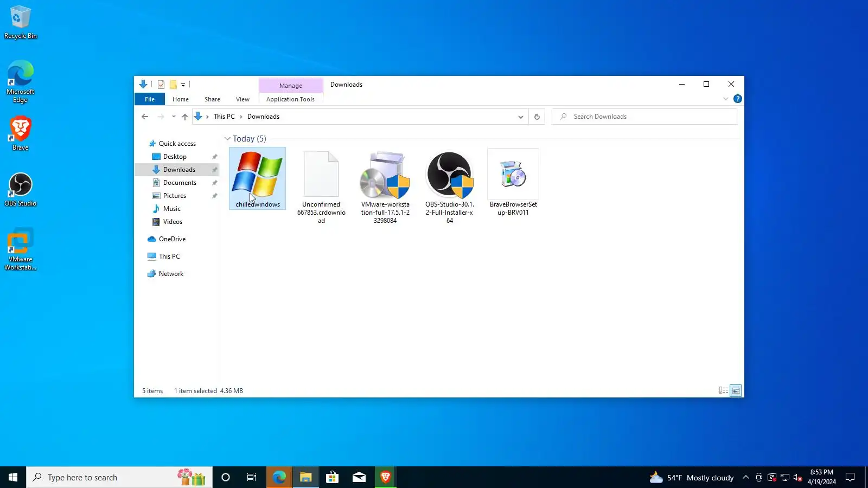The image size is (868, 488).
Task: Open the weather widget in taskbar
Action: pos(692,477)
